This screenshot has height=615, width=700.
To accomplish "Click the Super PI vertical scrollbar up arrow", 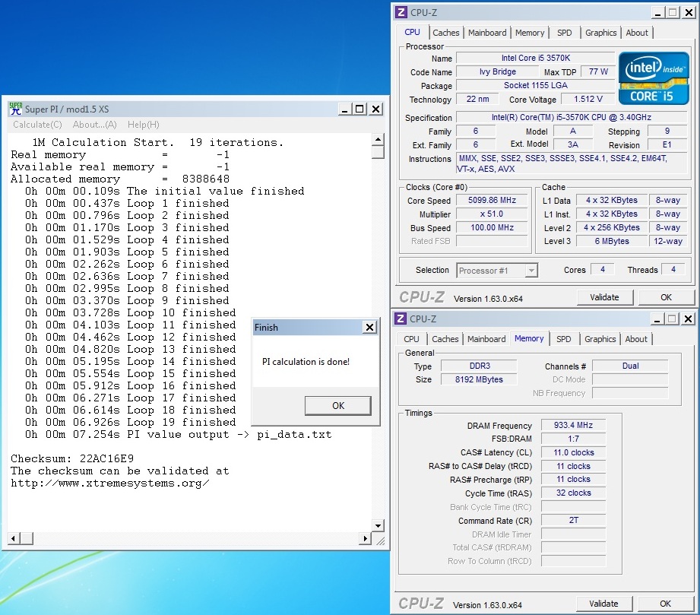I will coord(378,139).
